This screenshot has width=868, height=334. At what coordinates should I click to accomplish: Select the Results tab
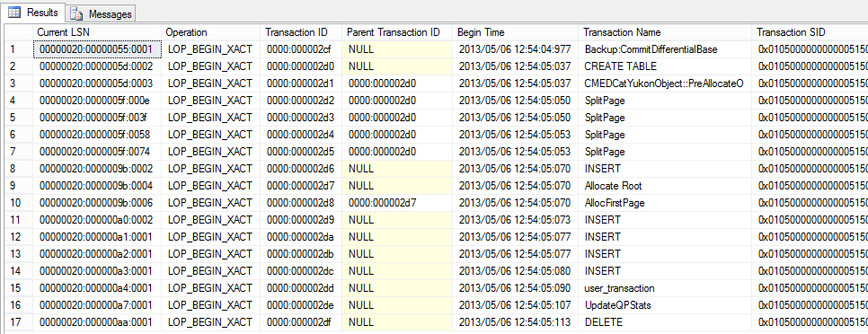33,13
